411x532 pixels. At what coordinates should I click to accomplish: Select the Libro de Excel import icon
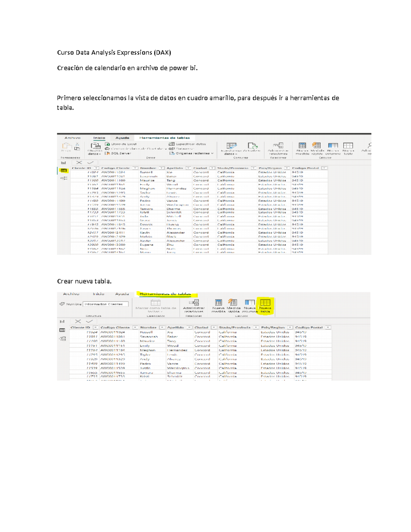(107, 144)
